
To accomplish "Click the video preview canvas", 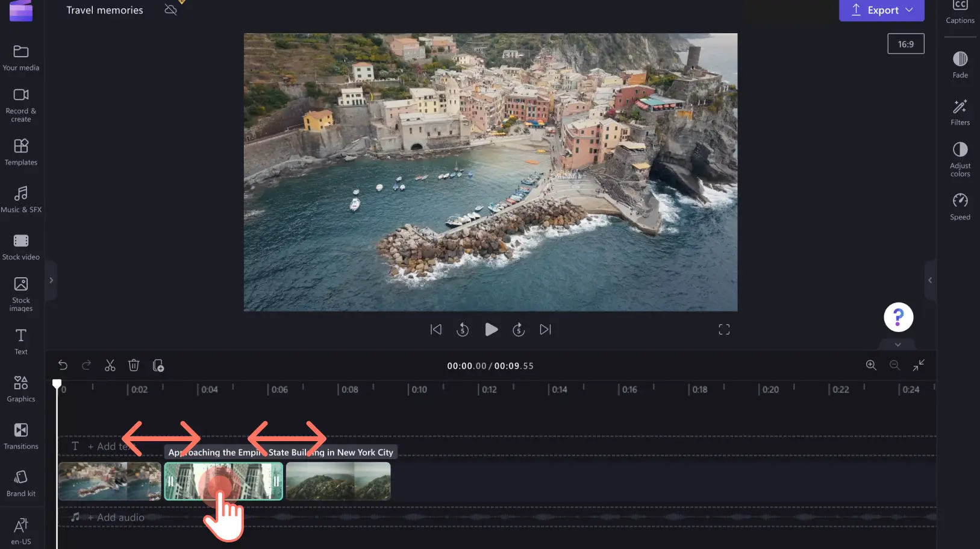I will point(490,172).
